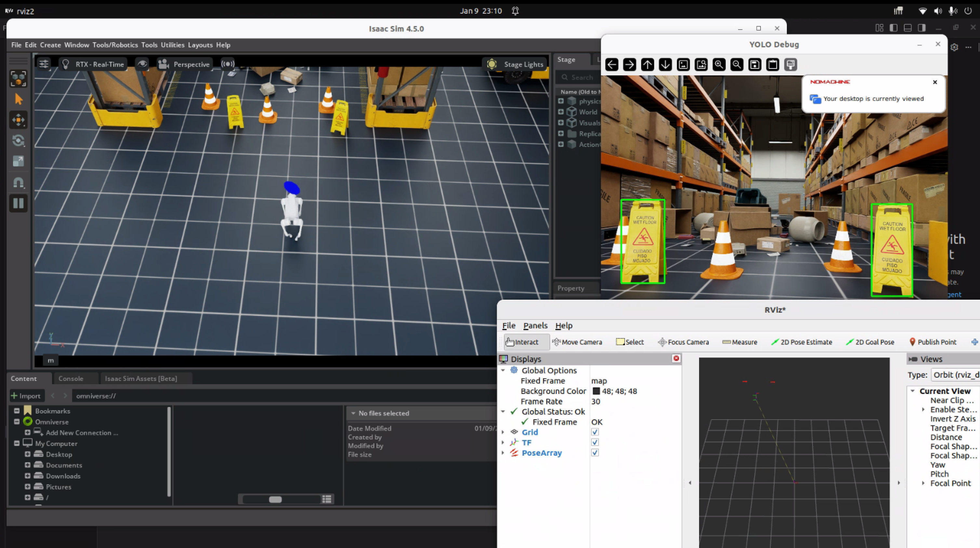Click the Stage panel Search field
This screenshot has height=548, width=980.
(578, 77)
